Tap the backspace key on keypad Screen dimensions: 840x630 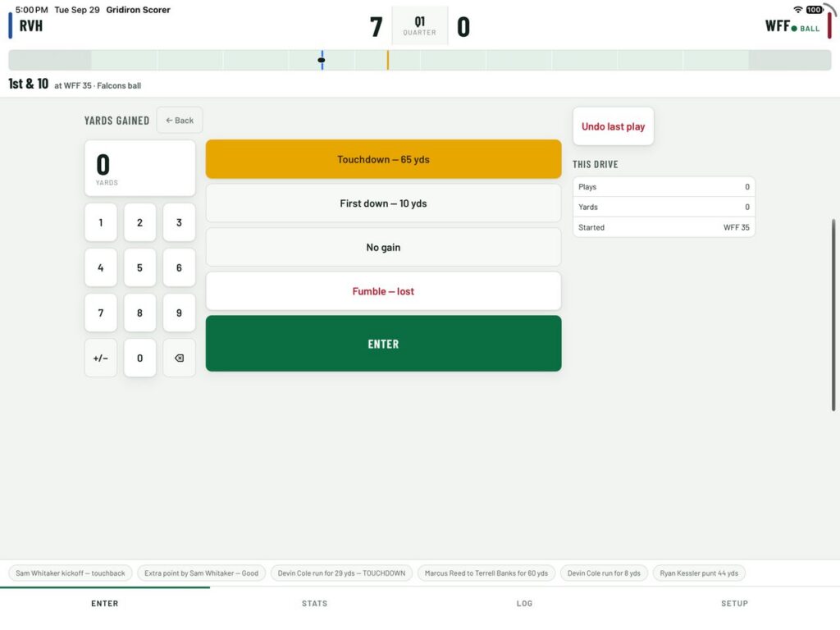tap(179, 358)
